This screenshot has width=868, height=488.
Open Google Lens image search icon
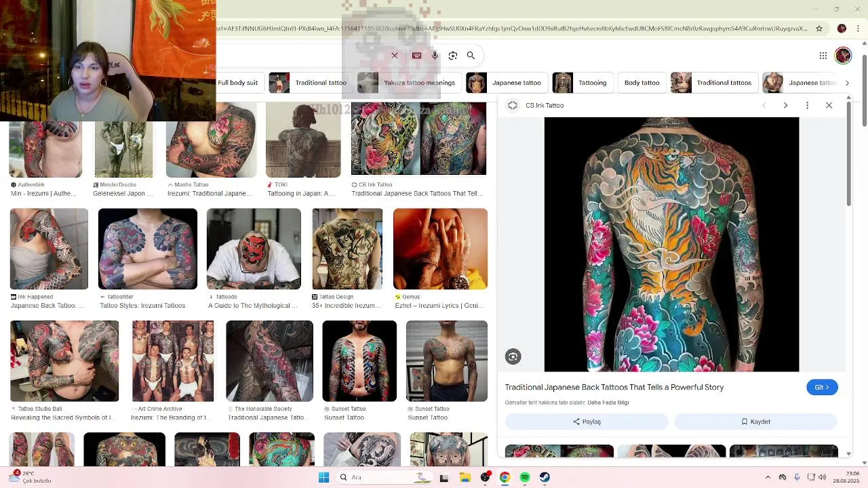click(x=453, y=56)
